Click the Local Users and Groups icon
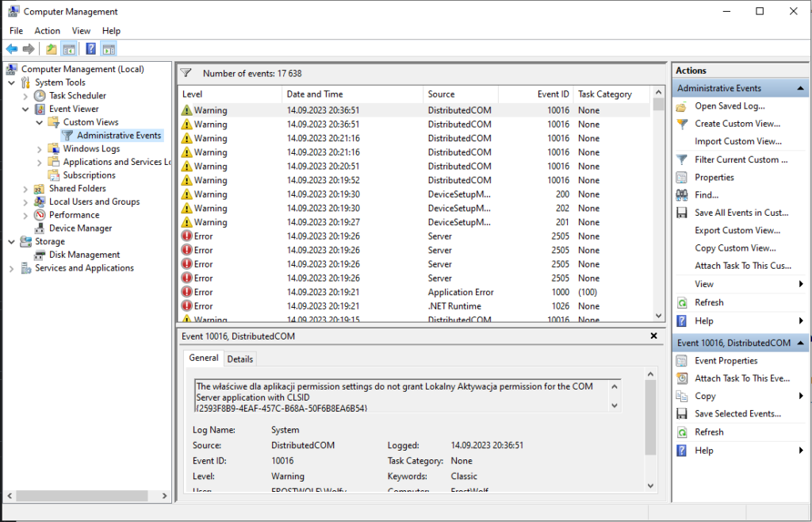The height and width of the screenshot is (522, 812). click(x=40, y=202)
